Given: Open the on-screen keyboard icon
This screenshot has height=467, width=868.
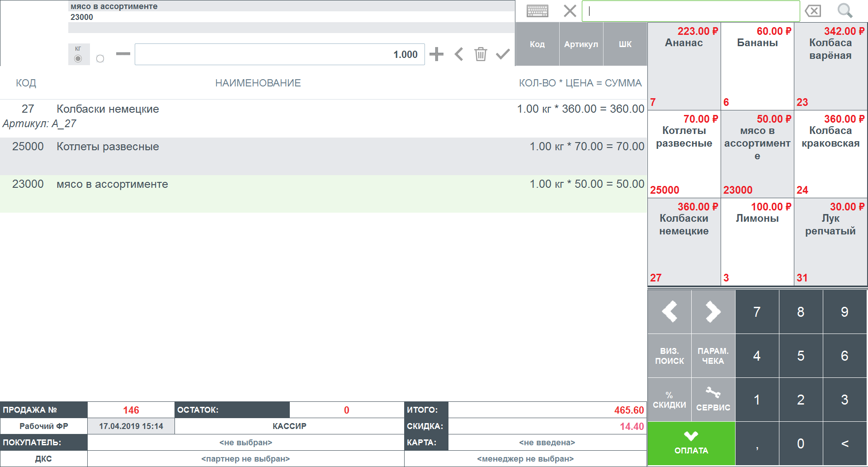Looking at the screenshot, I should point(537,11).
